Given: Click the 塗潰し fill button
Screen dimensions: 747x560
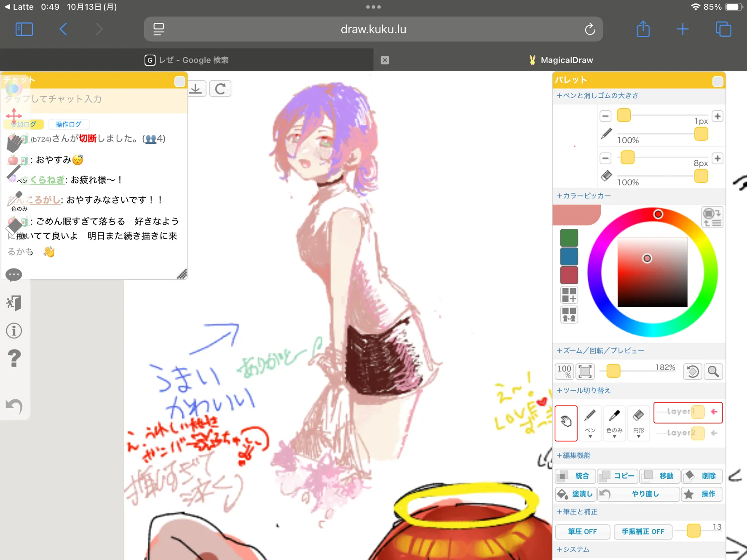Looking at the screenshot, I should [x=575, y=494].
